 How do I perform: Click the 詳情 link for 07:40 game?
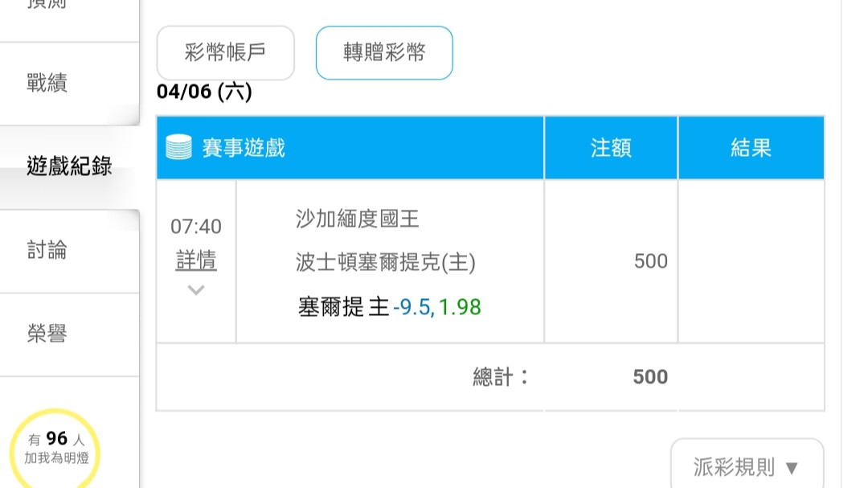(196, 260)
